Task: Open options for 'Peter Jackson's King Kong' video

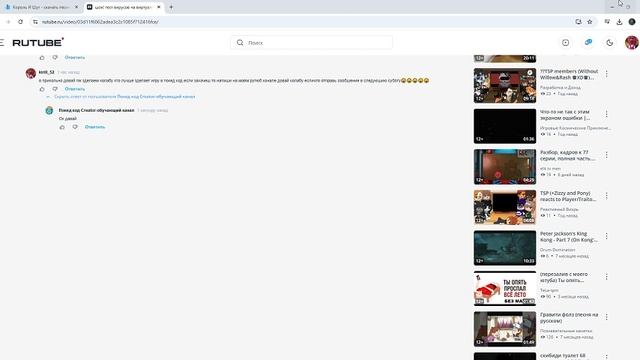Action: [x=607, y=236]
